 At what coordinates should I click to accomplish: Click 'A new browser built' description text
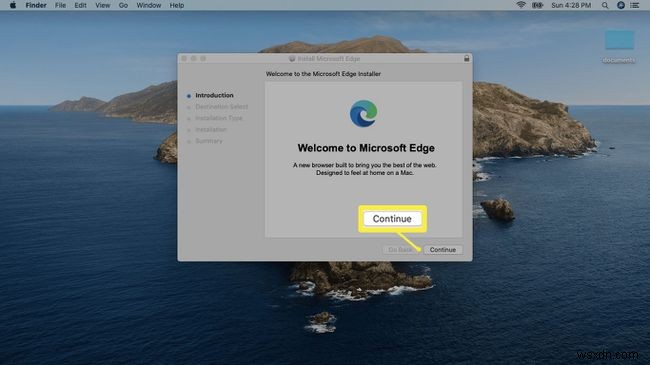[364, 169]
